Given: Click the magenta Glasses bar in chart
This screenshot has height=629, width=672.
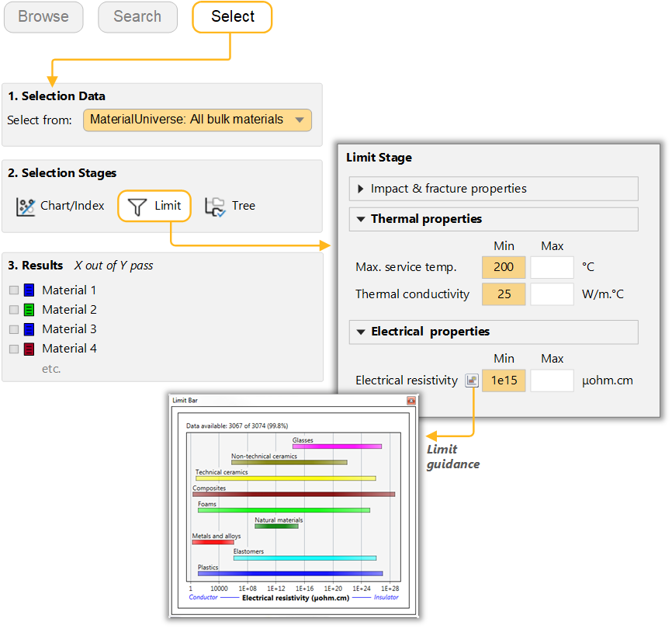Looking at the screenshot, I should click(x=337, y=447).
